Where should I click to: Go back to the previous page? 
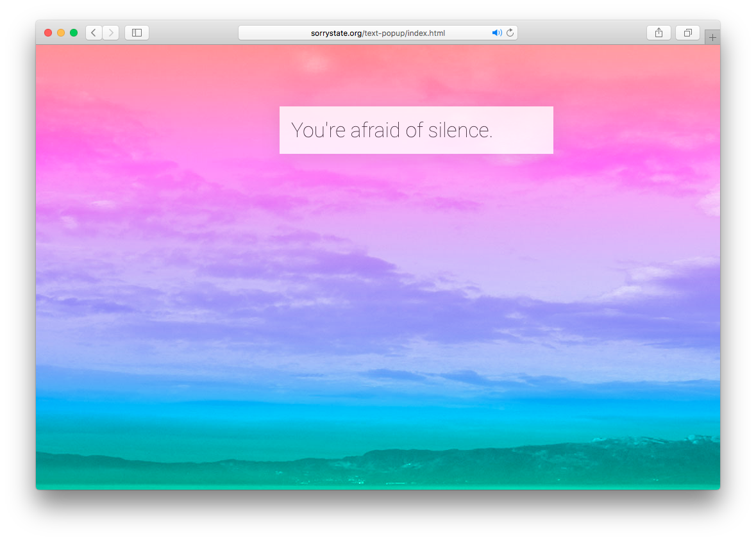(x=94, y=33)
